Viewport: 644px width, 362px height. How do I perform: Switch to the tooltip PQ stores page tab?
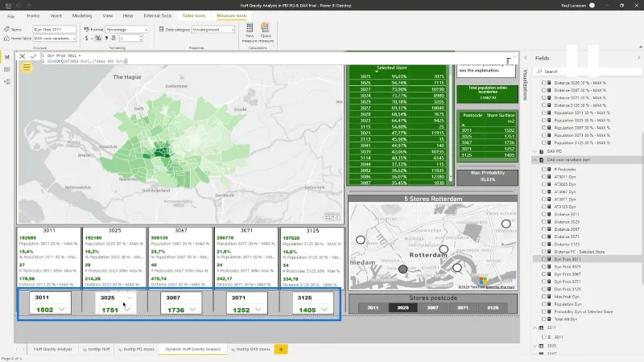[136, 349]
